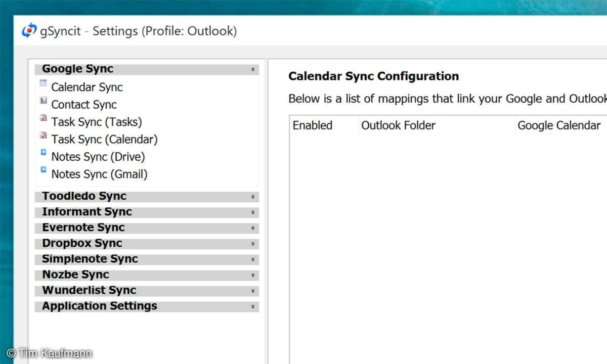Click the Contact Sync card icon

tap(43, 101)
